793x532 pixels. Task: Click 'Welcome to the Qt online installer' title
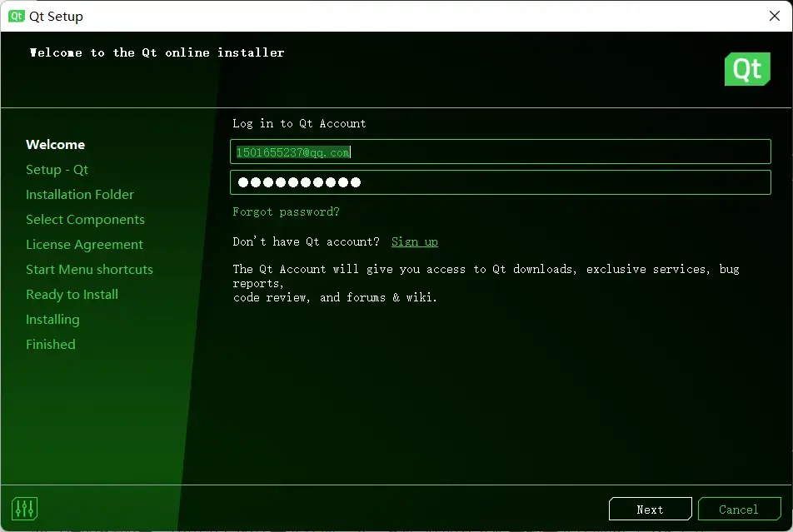click(x=157, y=52)
